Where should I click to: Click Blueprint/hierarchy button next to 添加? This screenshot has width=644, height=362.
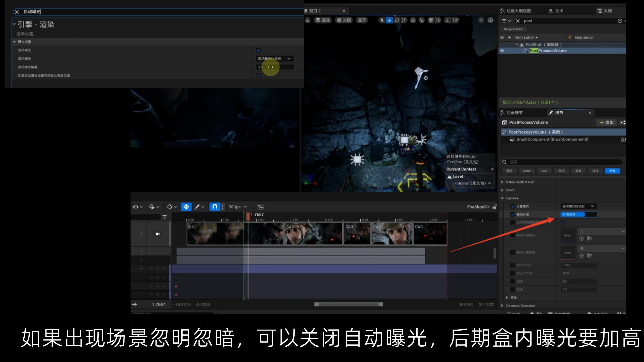pyautogui.click(x=623, y=122)
